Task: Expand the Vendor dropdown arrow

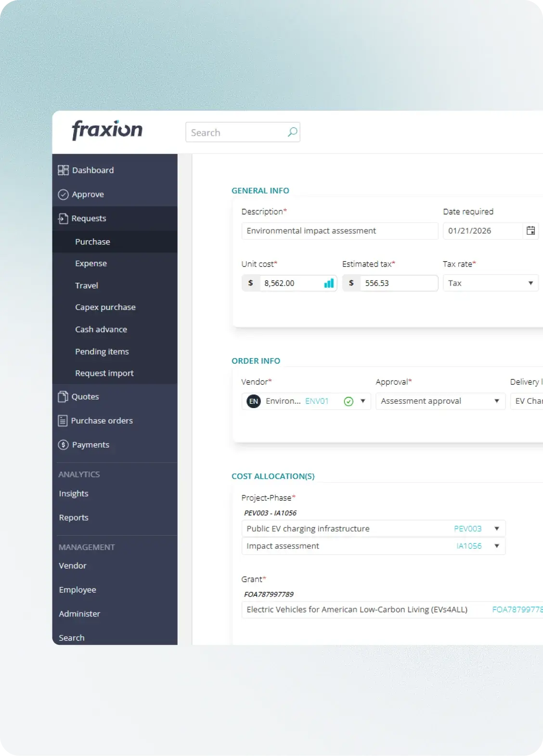Action: pyautogui.click(x=362, y=401)
